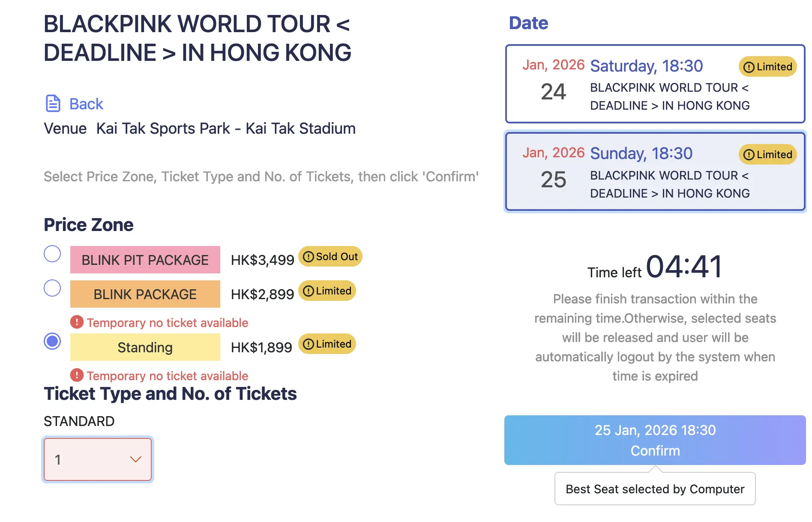Select the BLINK PIT PACKAGE radio button

[52, 254]
